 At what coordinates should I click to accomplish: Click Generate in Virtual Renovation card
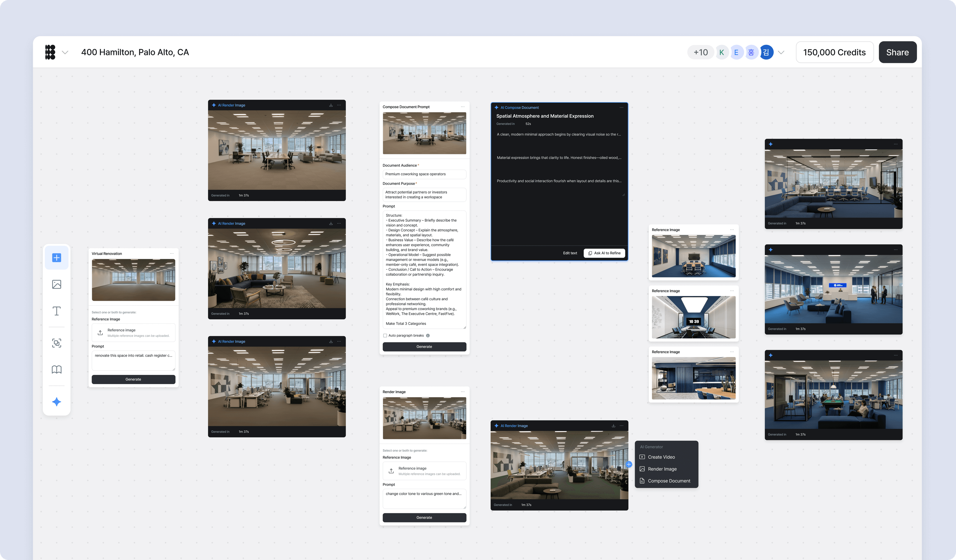(x=133, y=379)
